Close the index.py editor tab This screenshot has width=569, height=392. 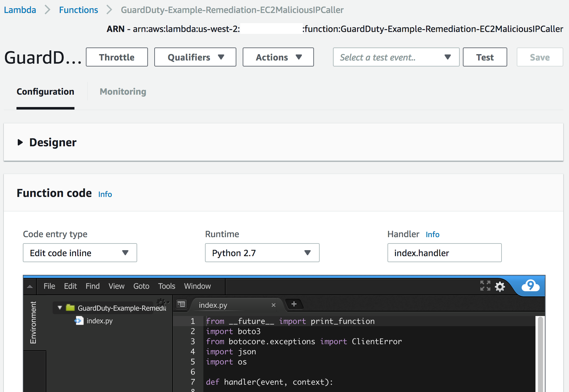[x=273, y=305]
